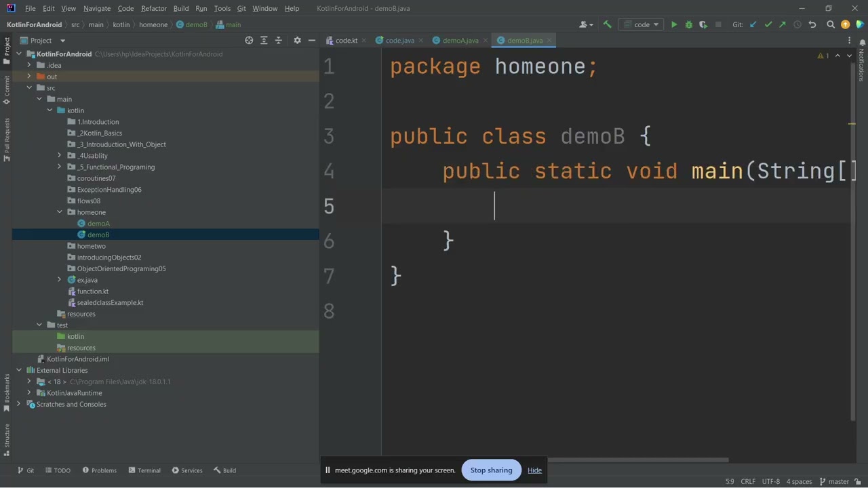Expand the KotlinJavaRuntime library
Image resolution: width=868 pixels, height=488 pixels.
pos(29,393)
